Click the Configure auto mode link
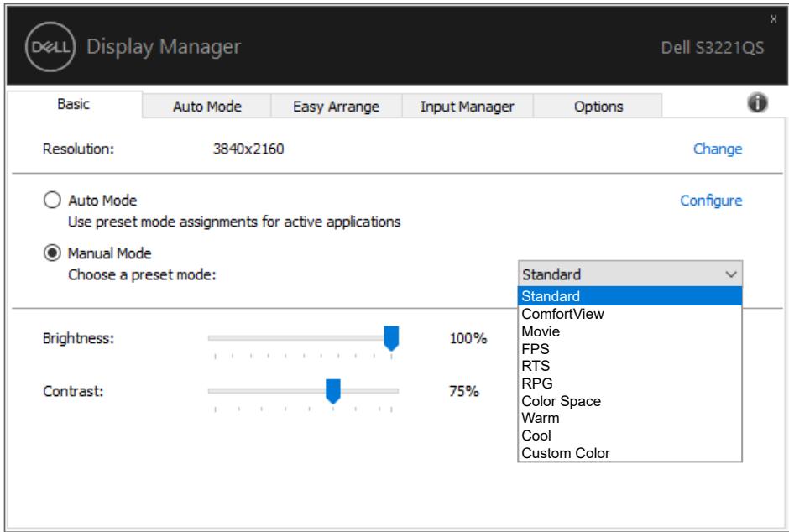Screen dimensions: 789x532 (x=711, y=201)
